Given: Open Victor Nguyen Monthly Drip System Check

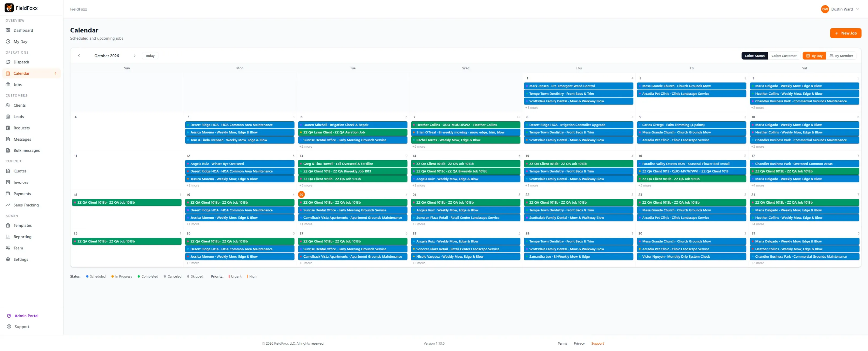Looking at the screenshot, I should (691, 257).
